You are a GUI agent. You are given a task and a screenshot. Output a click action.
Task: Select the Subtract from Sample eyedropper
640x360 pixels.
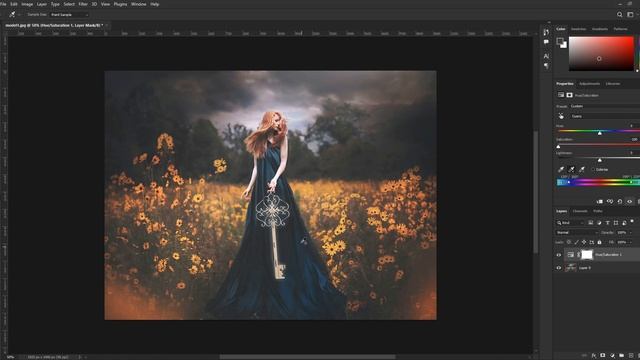tap(582, 169)
